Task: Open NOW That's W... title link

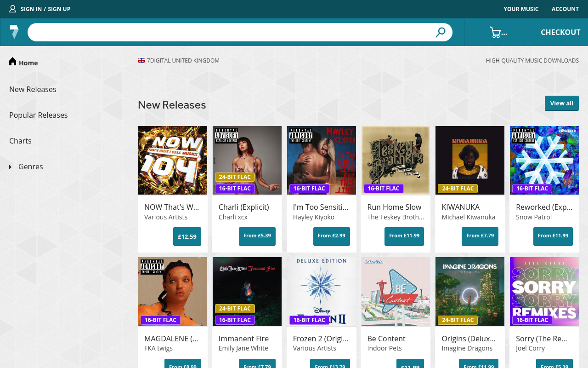Action: (x=171, y=207)
